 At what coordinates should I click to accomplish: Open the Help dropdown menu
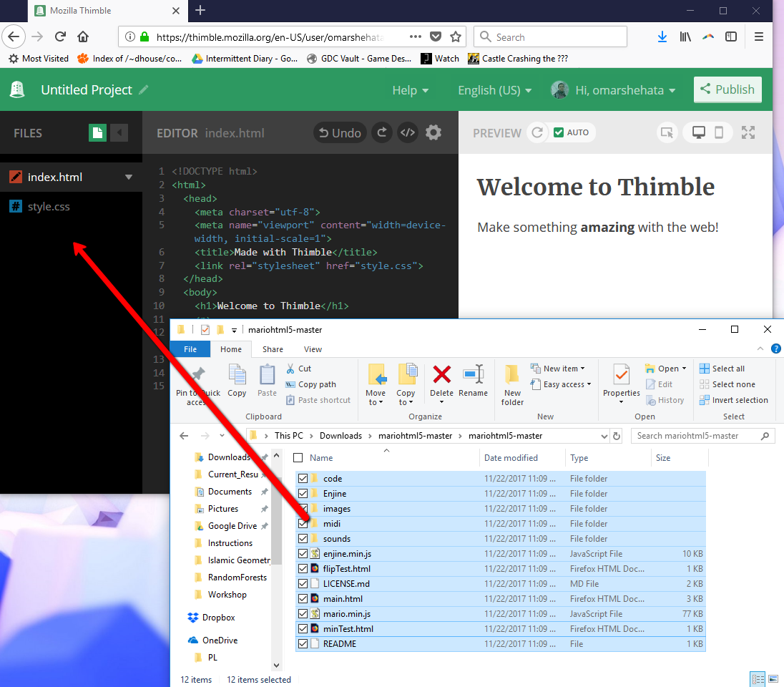(411, 90)
